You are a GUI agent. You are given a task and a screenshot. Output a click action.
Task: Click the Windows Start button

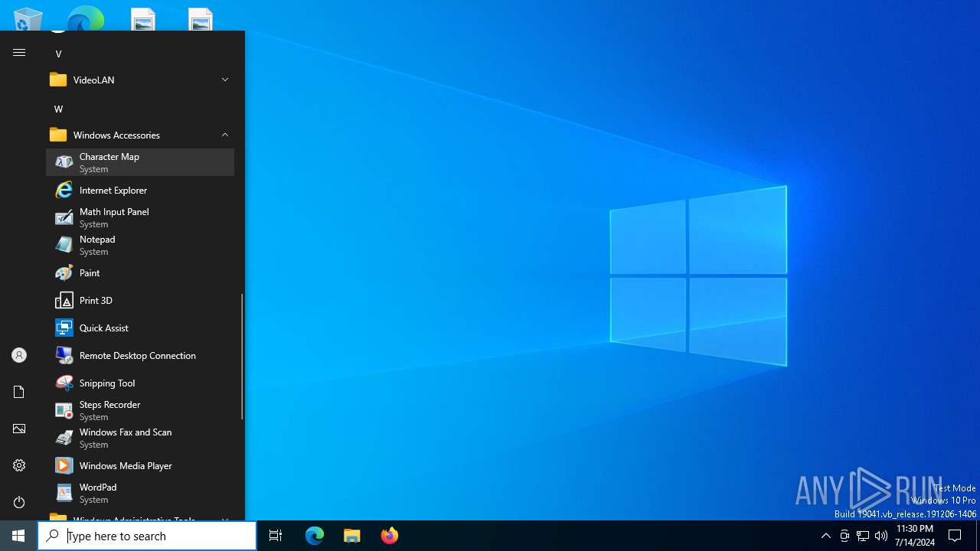[18, 536]
